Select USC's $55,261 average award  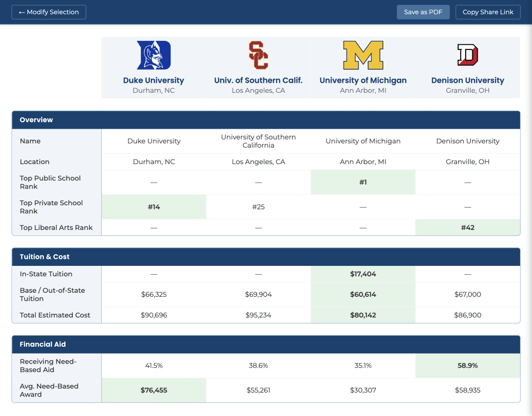tap(258, 391)
